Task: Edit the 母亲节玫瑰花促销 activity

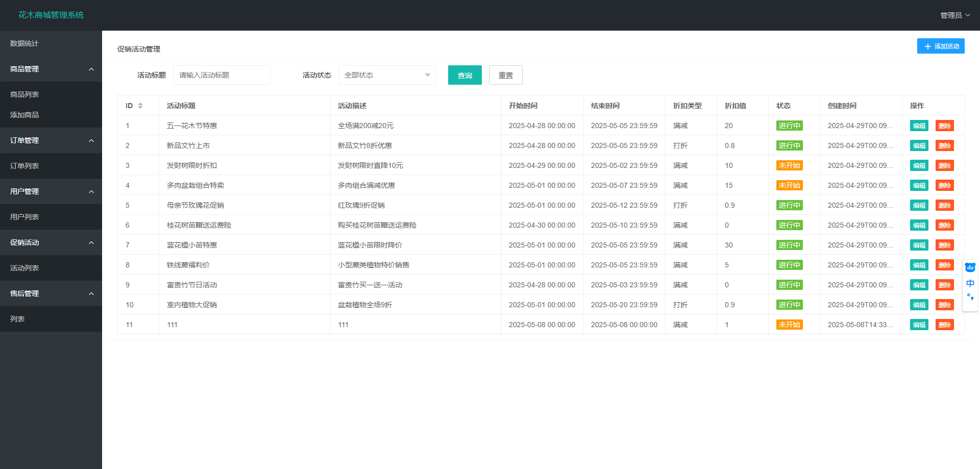Action: (919, 205)
